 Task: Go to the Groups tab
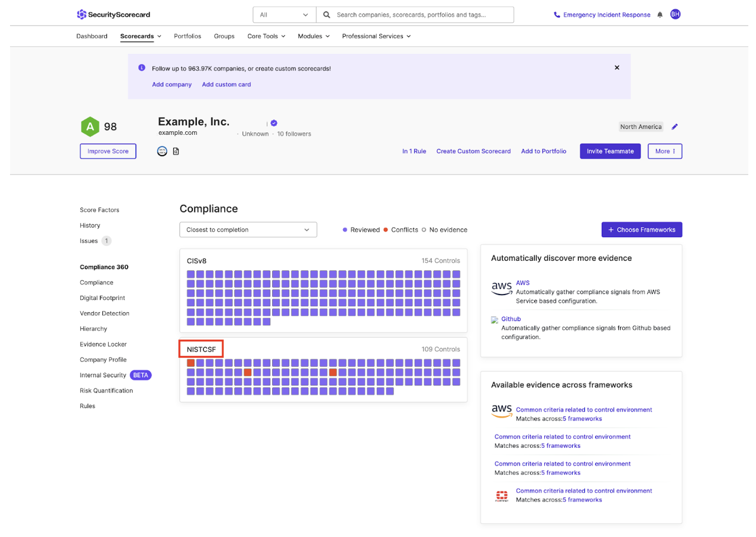[x=224, y=36]
